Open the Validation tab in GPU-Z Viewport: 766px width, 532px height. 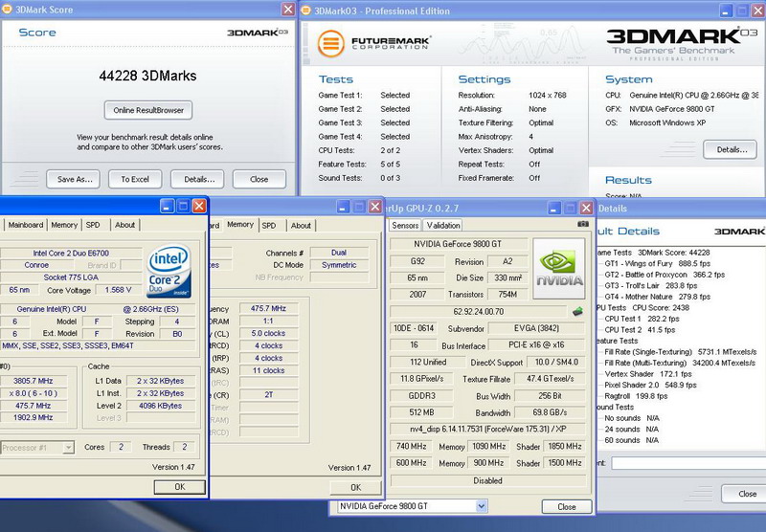coord(442,225)
